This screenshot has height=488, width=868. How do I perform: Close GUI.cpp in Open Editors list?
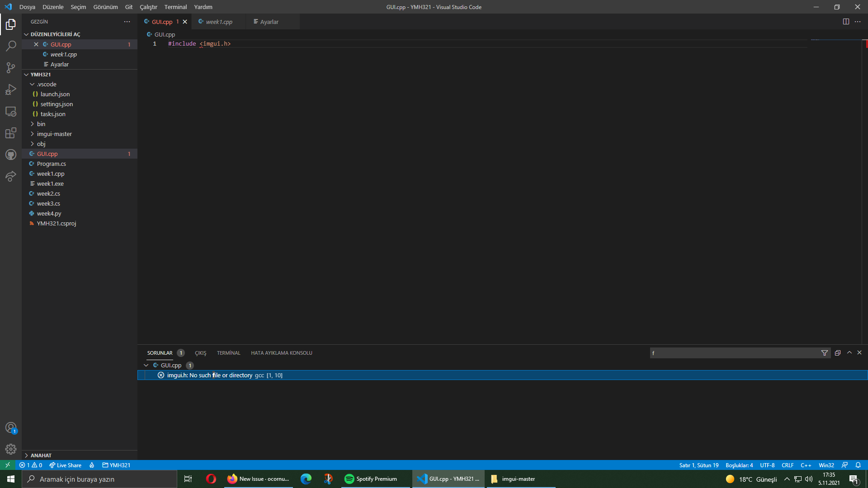tap(36, 44)
